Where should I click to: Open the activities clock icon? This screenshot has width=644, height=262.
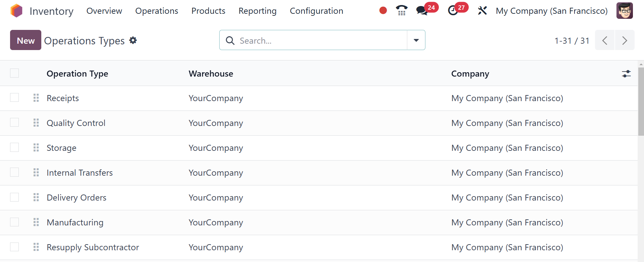[453, 11]
